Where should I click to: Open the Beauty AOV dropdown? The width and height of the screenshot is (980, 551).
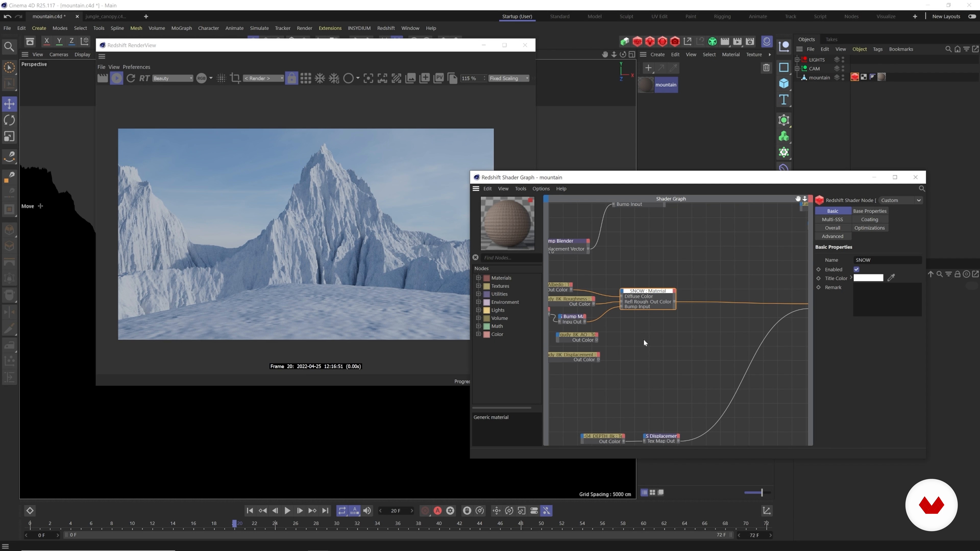click(x=172, y=78)
